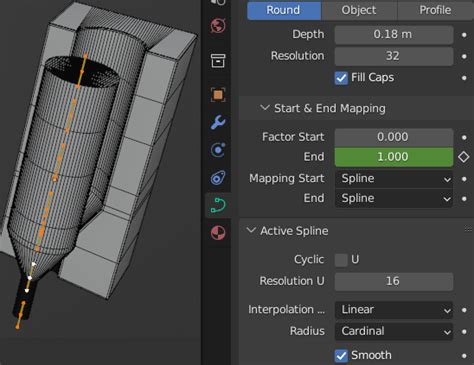Open the Interpolation Linear dropdown
This screenshot has width=474, height=365.
(394, 310)
